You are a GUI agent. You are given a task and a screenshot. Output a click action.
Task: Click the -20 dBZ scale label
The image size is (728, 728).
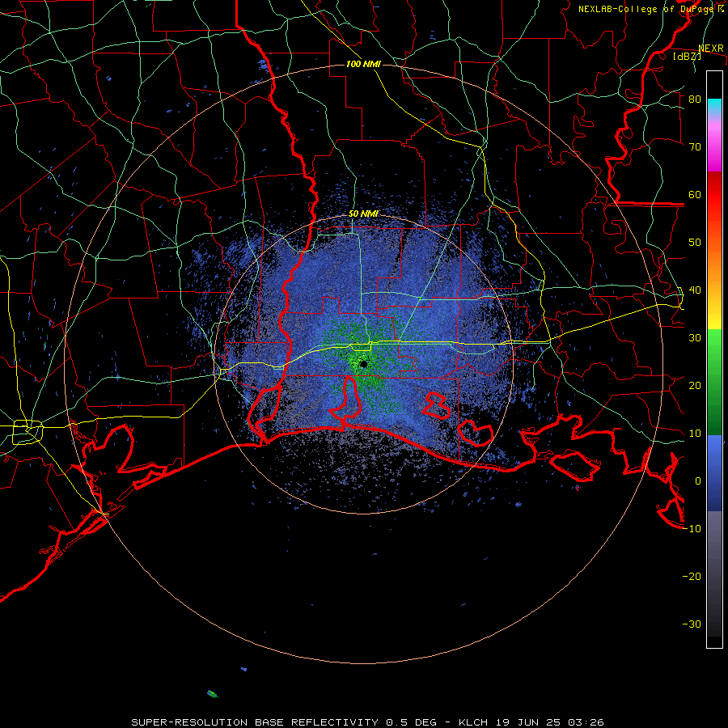[x=692, y=576]
